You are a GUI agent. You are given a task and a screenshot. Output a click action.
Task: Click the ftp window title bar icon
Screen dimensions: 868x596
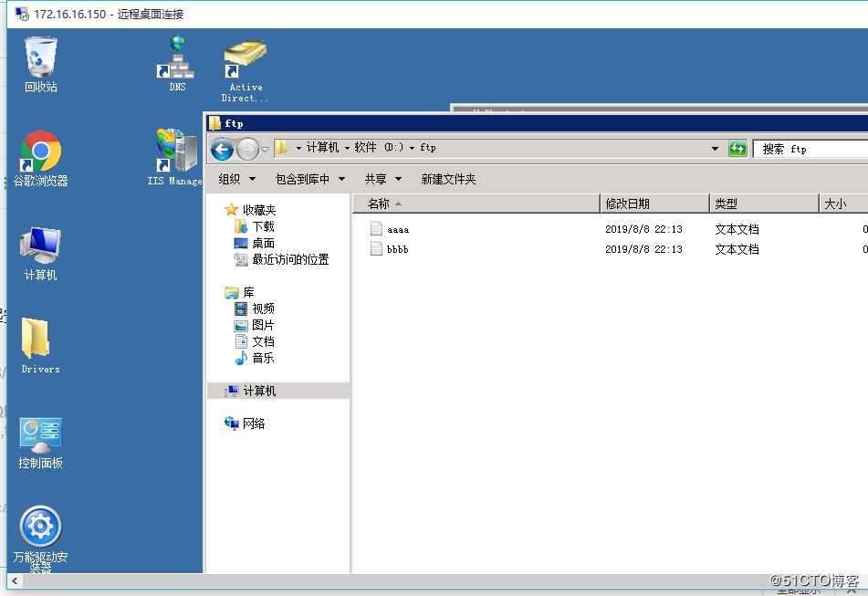pyautogui.click(x=214, y=123)
